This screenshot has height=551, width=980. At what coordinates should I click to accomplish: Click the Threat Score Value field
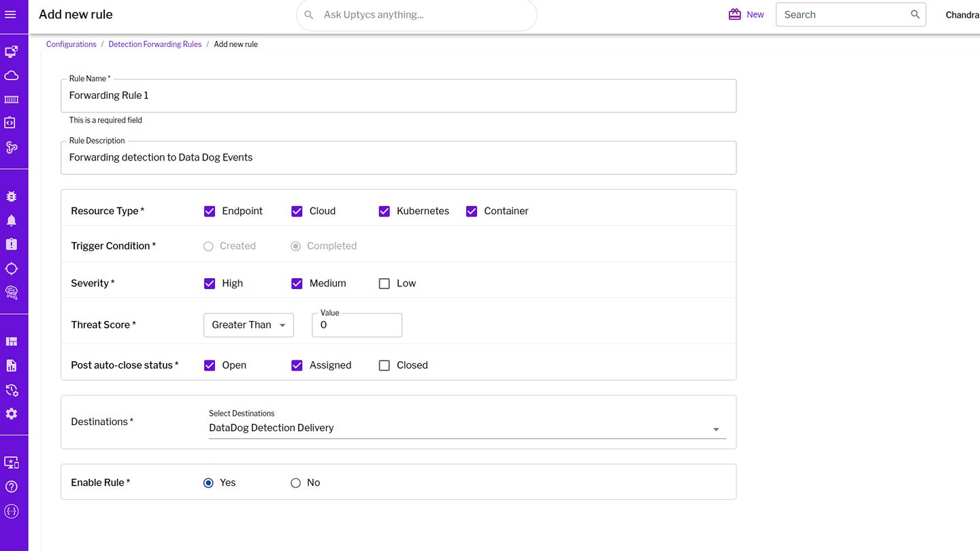(x=357, y=325)
